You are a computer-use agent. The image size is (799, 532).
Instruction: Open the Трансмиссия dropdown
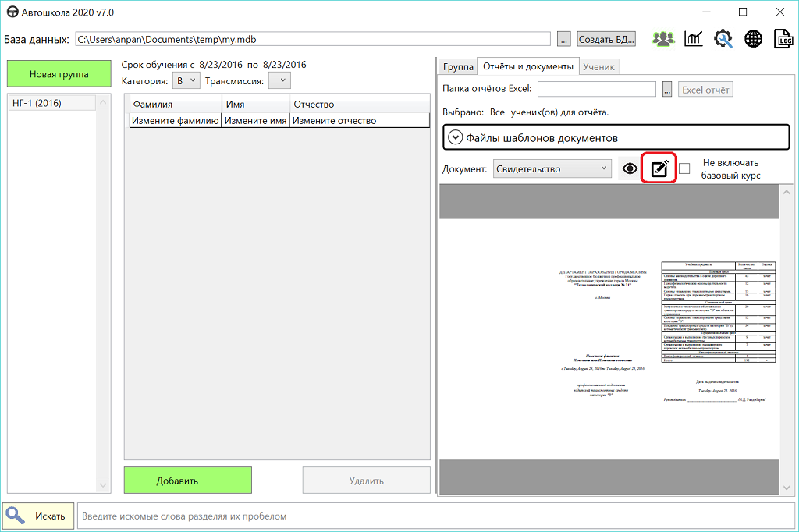[279, 80]
